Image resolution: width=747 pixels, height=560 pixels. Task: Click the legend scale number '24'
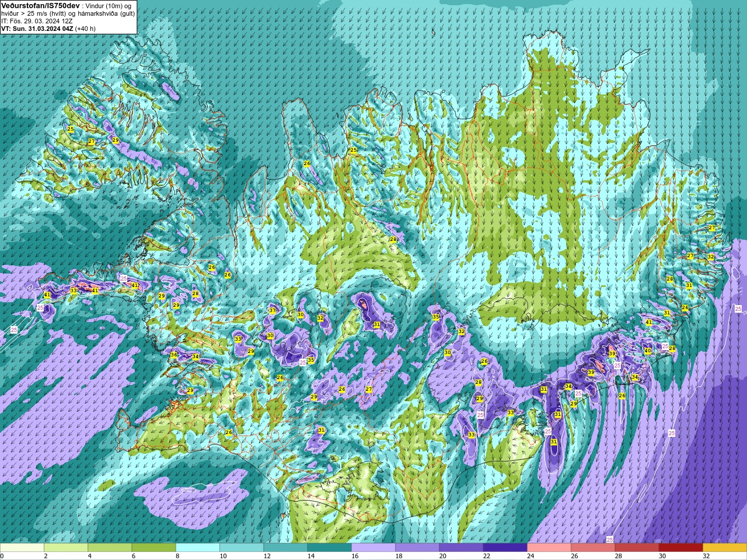pyautogui.click(x=530, y=556)
